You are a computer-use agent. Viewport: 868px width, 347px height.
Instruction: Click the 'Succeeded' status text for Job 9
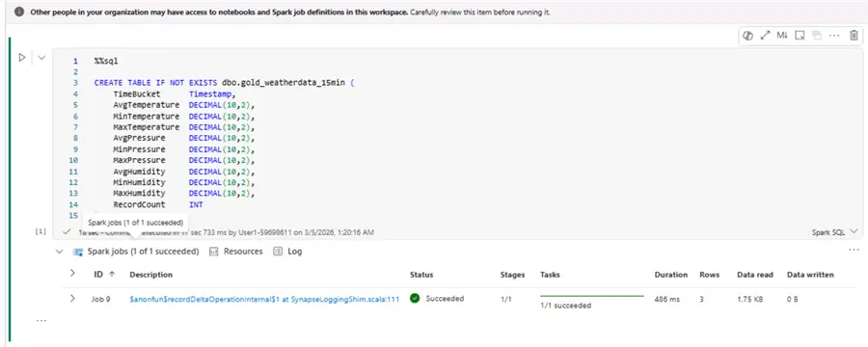tap(445, 299)
